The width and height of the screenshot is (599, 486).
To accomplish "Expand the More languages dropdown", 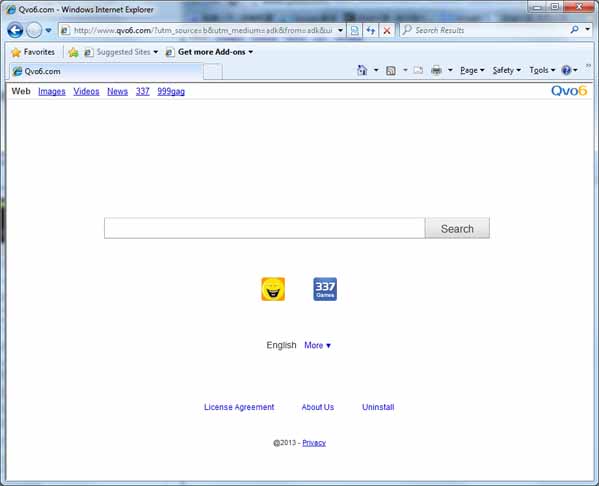I will click(317, 345).
